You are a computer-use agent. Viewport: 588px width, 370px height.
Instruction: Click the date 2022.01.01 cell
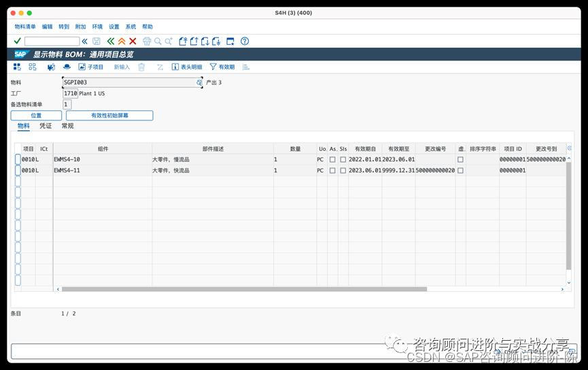pyautogui.click(x=365, y=159)
